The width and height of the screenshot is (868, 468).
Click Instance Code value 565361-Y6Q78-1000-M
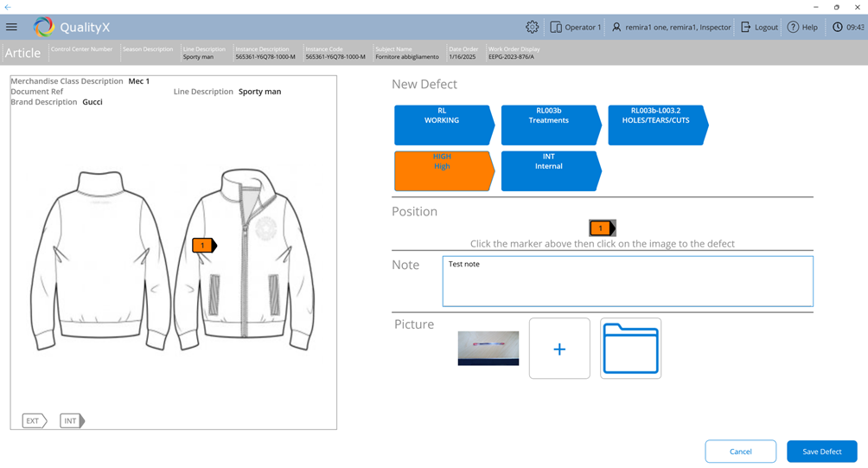pyautogui.click(x=335, y=56)
